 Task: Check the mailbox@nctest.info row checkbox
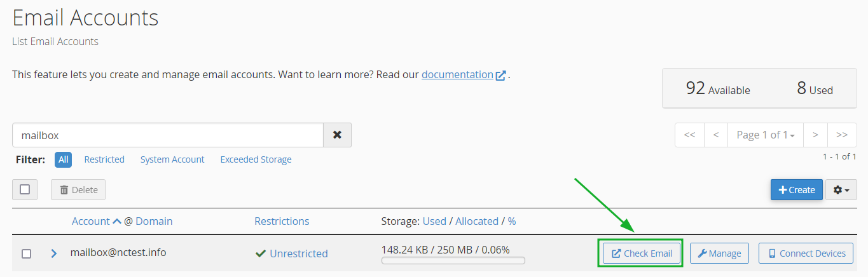26,253
